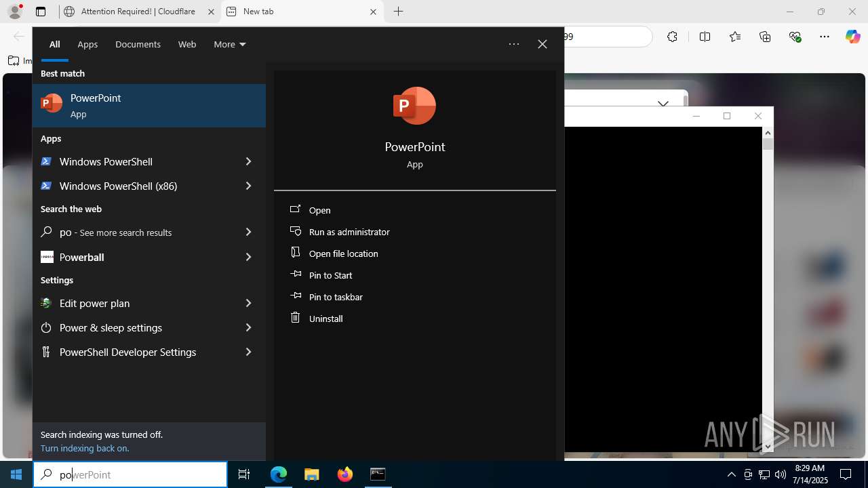Open Edge Settings and more menu
This screenshot has height=488, width=868.
point(825,37)
